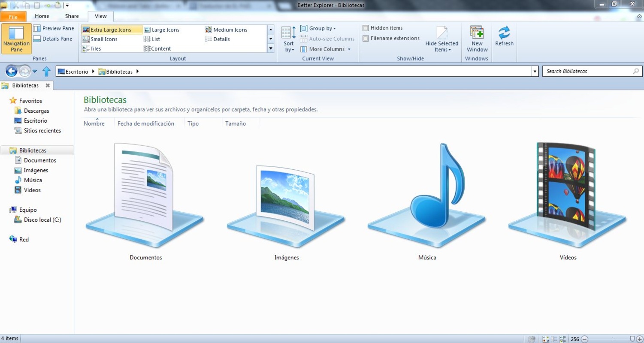Open the File menu tab
This screenshot has height=343, width=644.
click(x=13, y=17)
